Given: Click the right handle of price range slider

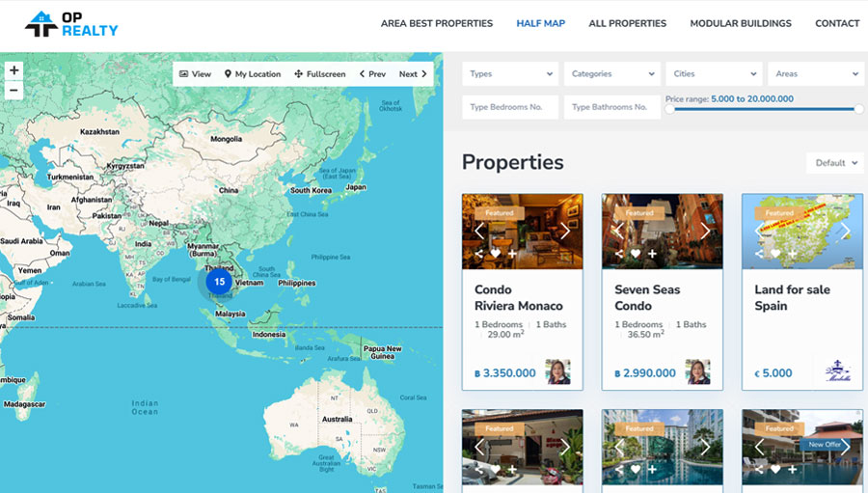Looking at the screenshot, I should coord(858,109).
